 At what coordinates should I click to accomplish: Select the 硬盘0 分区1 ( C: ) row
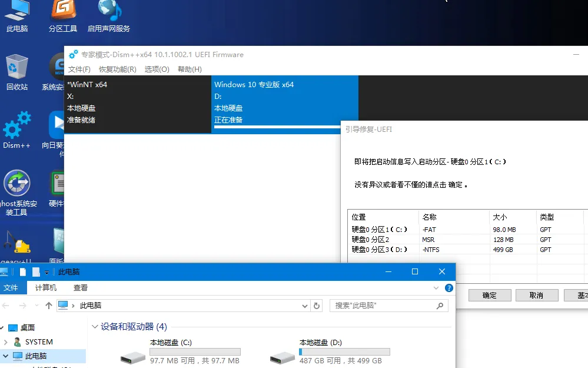467,230
